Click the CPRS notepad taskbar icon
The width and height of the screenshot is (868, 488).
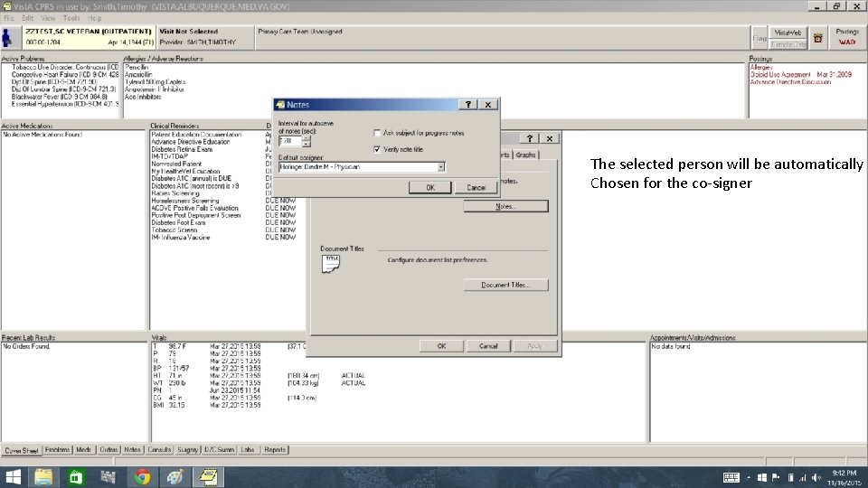pos(209,477)
